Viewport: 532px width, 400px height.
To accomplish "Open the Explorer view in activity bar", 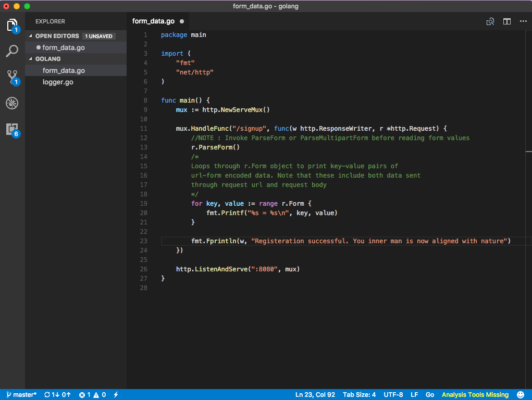I will (12, 25).
